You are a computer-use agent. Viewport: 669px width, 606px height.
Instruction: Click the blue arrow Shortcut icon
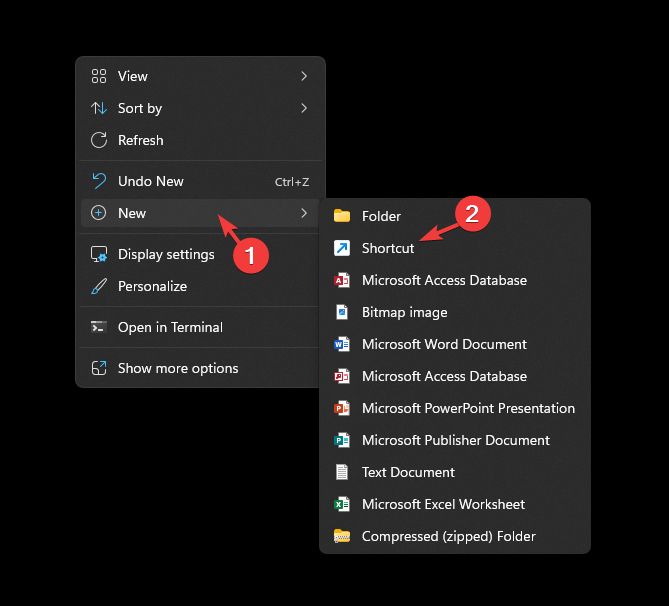pos(342,248)
